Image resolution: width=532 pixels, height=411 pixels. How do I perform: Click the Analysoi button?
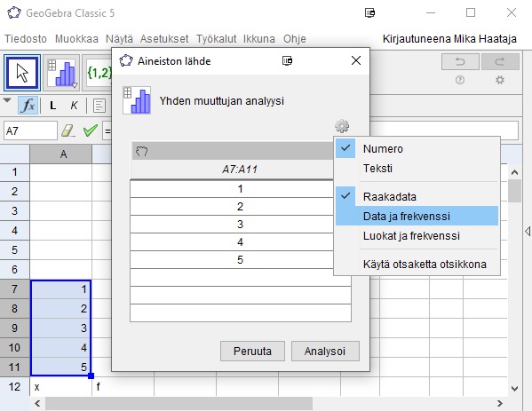[x=325, y=351]
